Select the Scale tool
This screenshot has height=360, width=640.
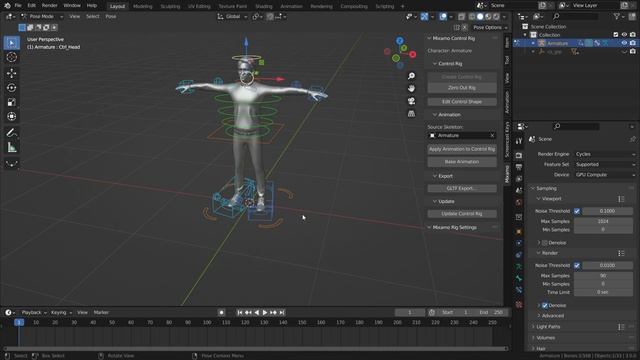pos(11,102)
